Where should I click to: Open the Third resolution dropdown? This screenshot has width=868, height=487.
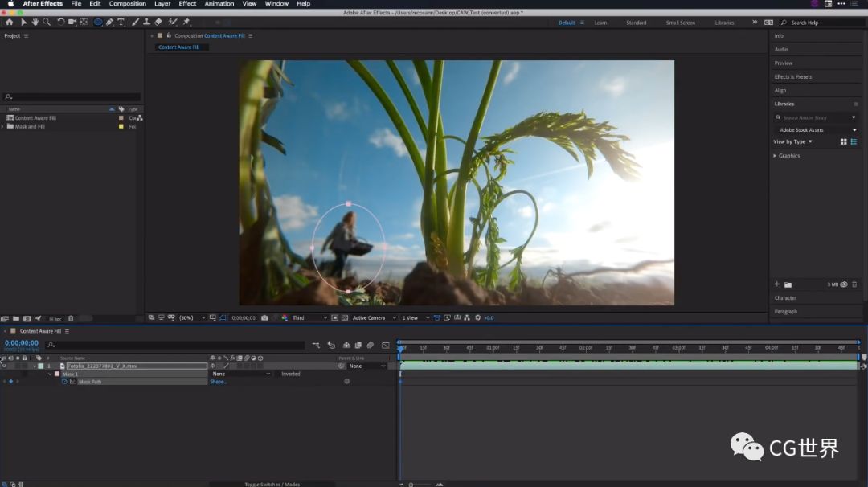click(309, 317)
